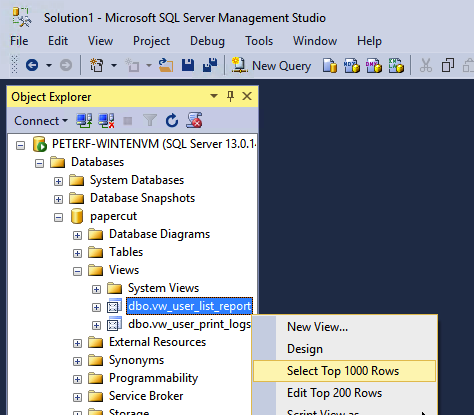Viewport: 474px width, 415px height.
Task: Click the Analysis Services MDX Query icon
Action: [352, 65]
